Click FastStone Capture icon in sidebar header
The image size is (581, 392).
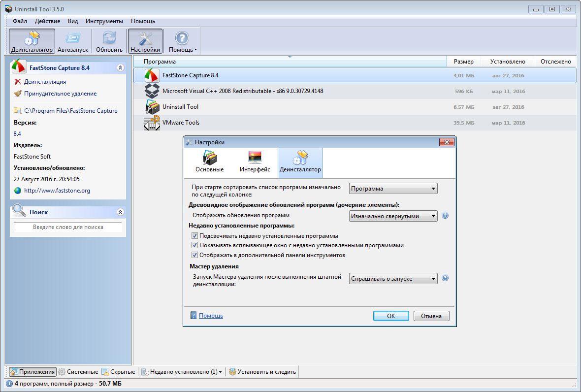point(19,66)
